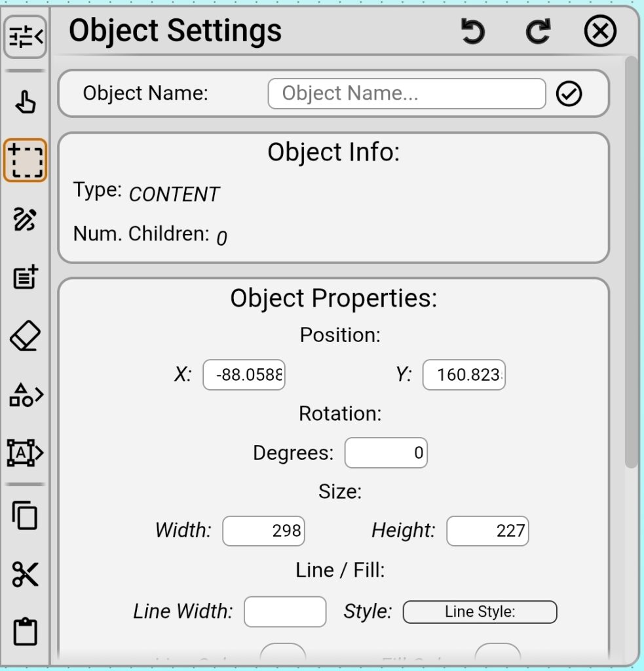Screen dimensions: 644x671
Task: Click the redo arrow
Action: click(537, 31)
